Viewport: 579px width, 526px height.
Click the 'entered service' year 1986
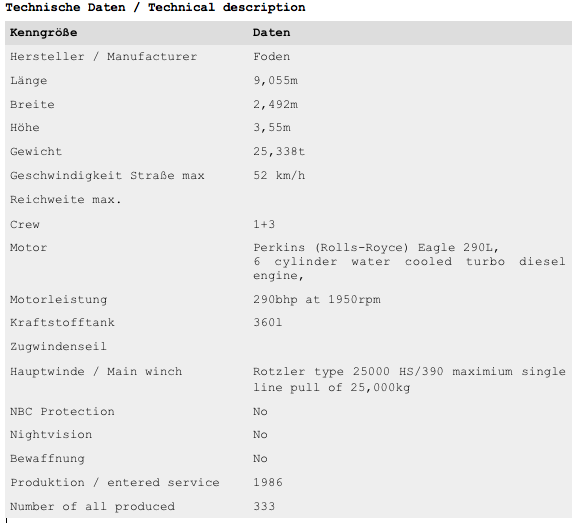[268, 482]
